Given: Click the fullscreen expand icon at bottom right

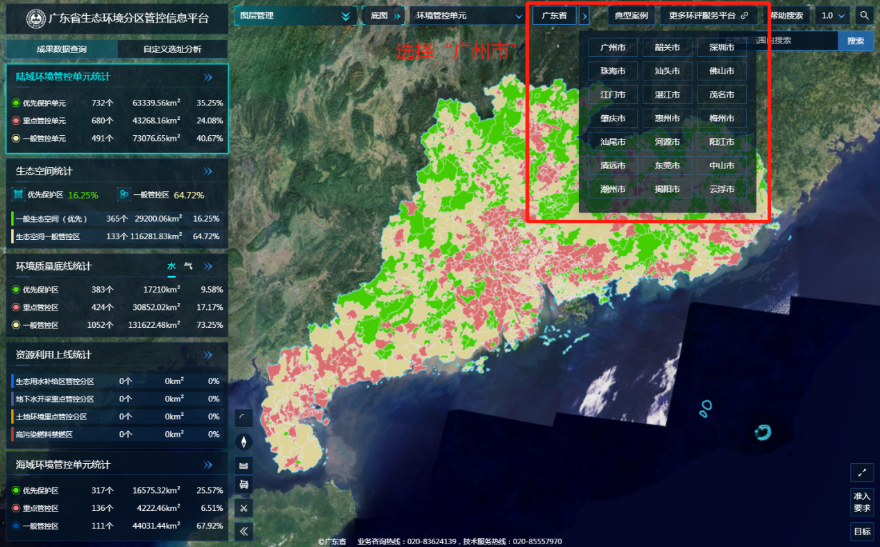Looking at the screenshot, I should click(861, 472).
